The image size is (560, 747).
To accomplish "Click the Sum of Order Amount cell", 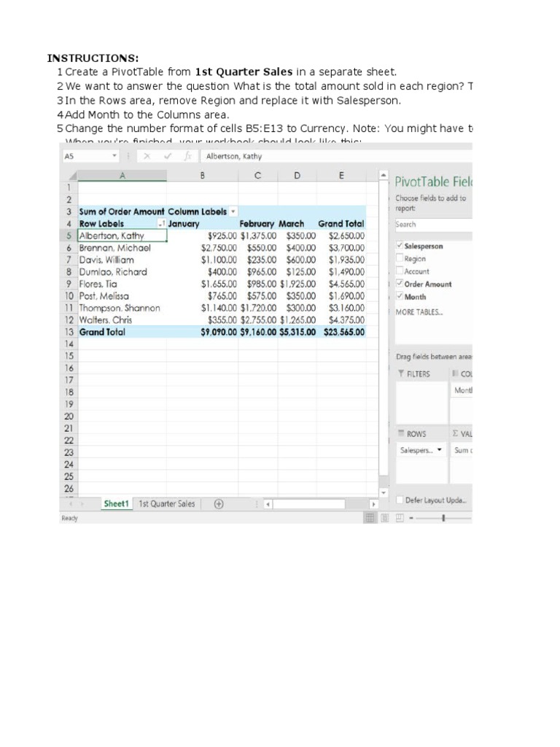I will point(122,212).
